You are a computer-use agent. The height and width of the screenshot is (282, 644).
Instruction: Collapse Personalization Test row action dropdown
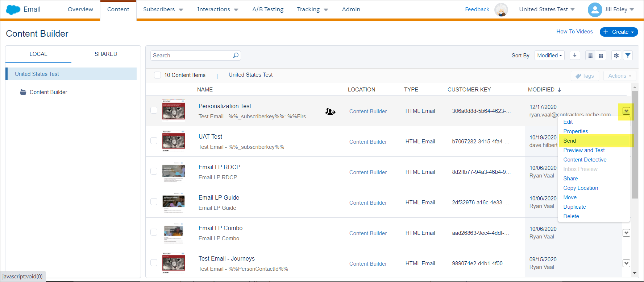click(626, 111)
